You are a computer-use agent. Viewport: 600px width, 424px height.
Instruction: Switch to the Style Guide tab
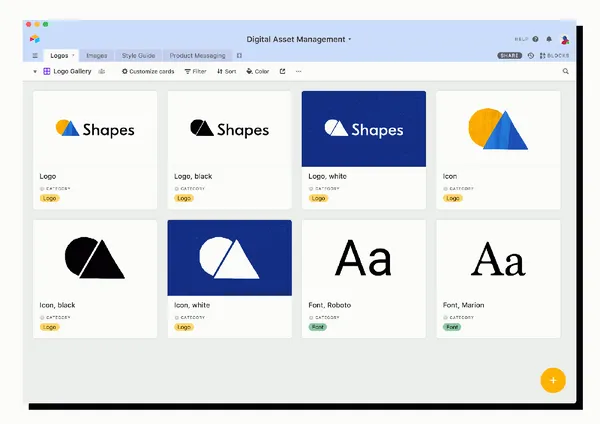(x=139, y=55)
